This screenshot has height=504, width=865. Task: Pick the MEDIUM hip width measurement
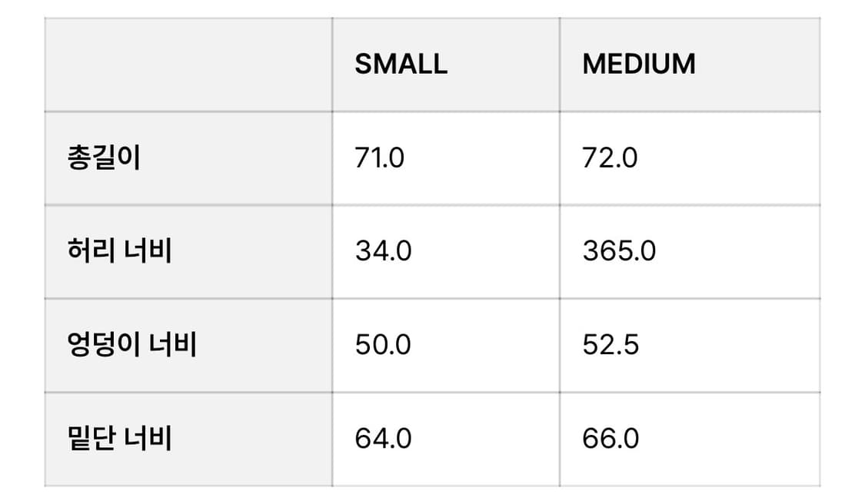[x=610, y=345]
